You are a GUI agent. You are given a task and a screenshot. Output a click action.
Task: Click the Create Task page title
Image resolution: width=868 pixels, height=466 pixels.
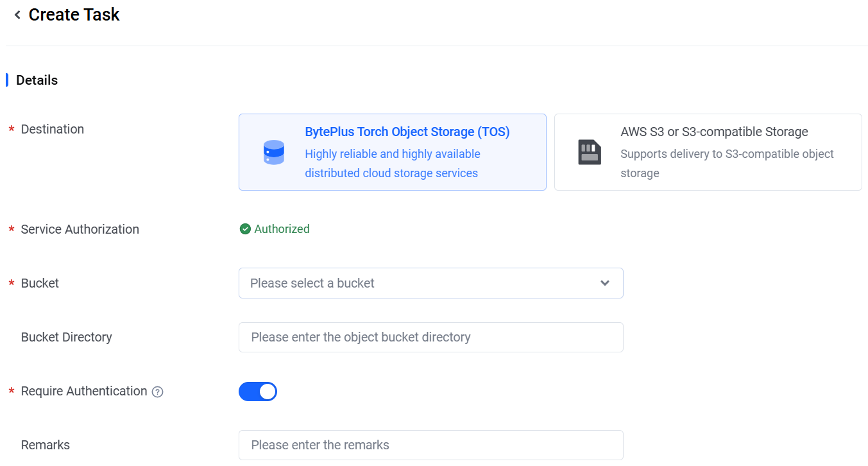(74, 15)
